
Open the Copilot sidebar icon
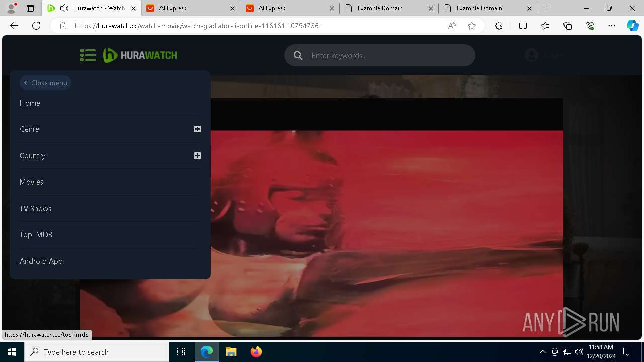(632, 26)
